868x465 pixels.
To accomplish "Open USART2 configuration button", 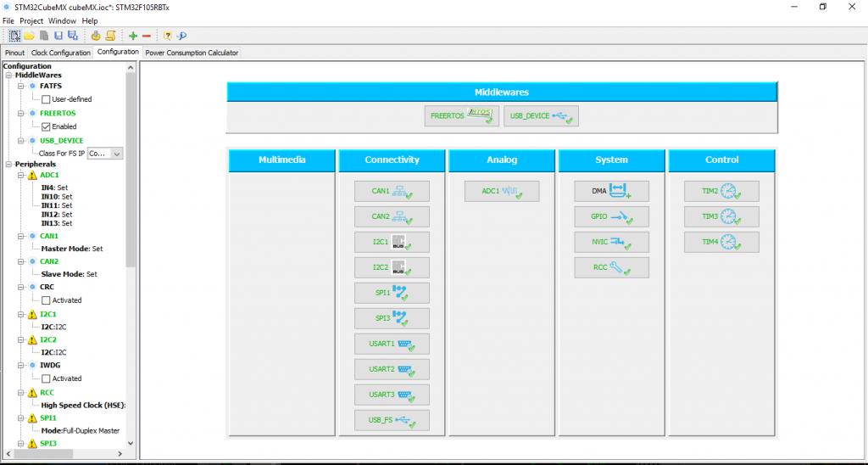I will tap(392, 369).
